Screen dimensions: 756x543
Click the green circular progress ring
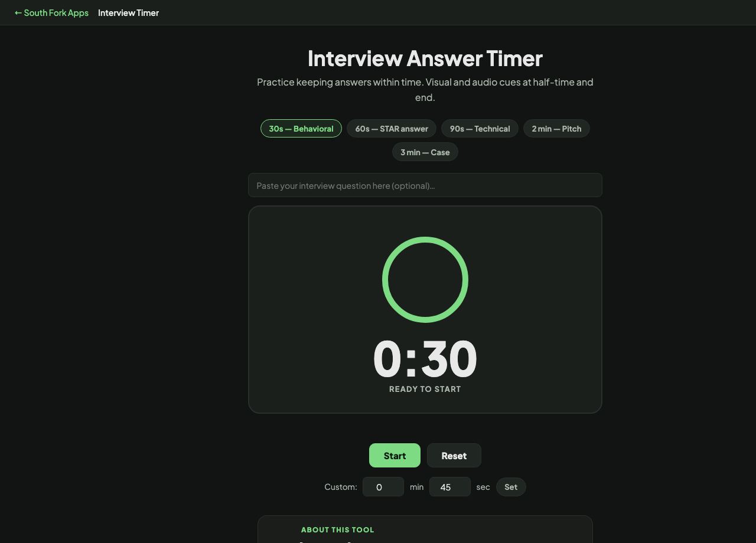click(425, 280)
